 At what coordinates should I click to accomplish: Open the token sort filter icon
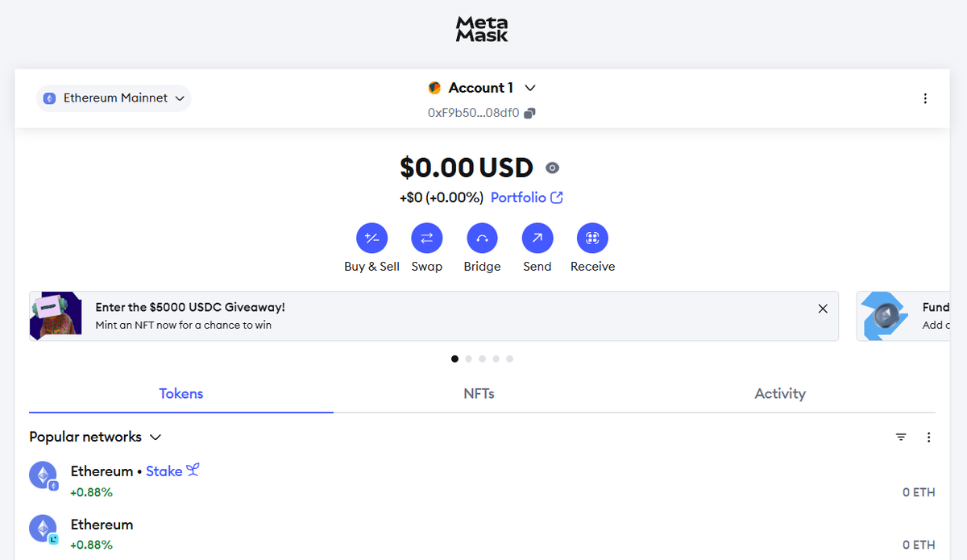pyautogui.click(x=901, y=437)
